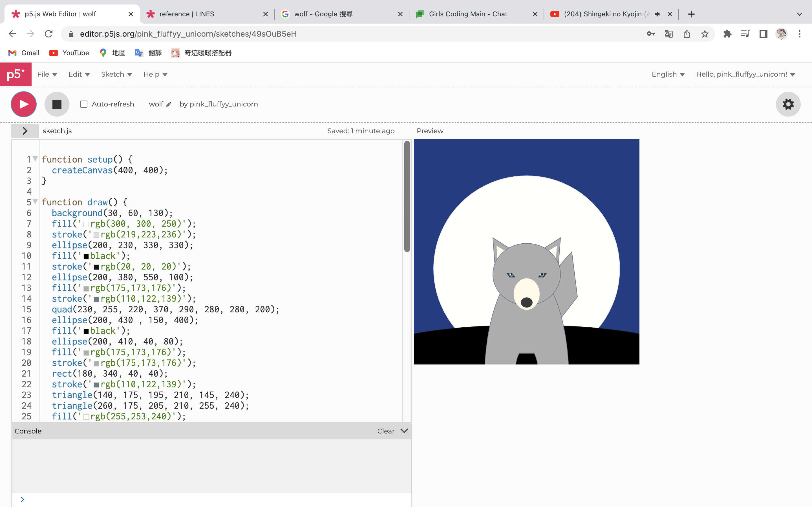Bookmark this page with the star icon
812x507 pixels.
point(705,34)
